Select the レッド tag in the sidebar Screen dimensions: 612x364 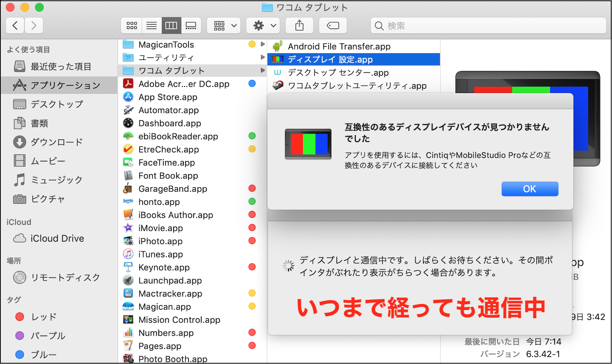point(44,317)
